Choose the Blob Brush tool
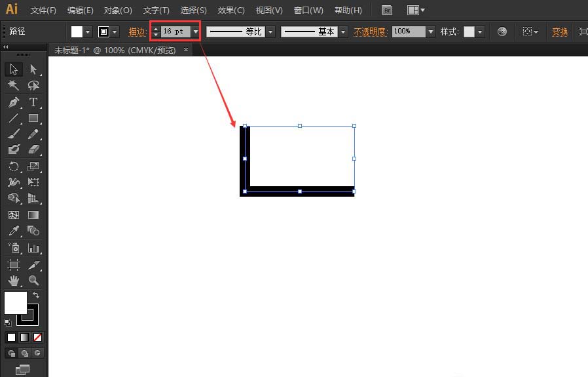Viewport: 588px width, 377px height. [x=14, y=150]
